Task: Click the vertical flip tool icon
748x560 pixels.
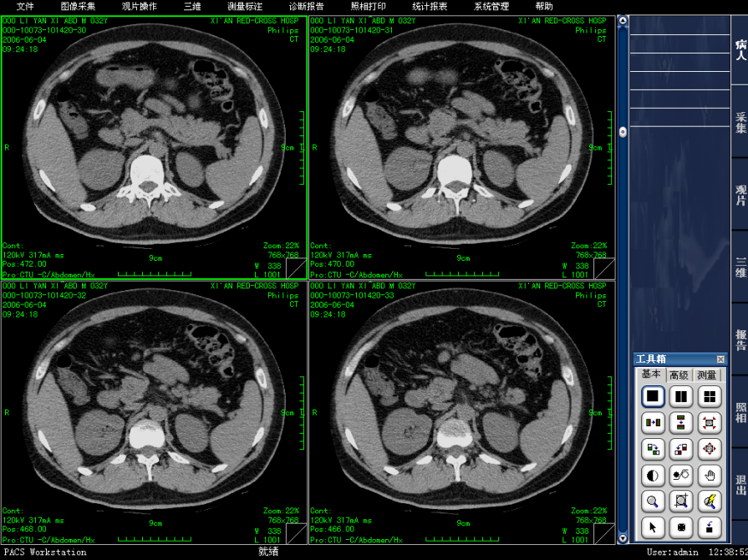Action: pos(681,423)
